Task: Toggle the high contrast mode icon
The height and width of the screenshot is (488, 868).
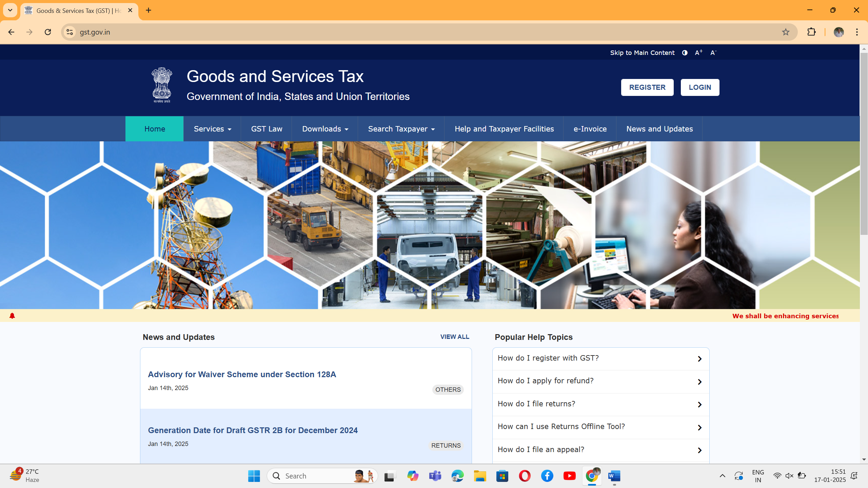Action: click(685, 53)
